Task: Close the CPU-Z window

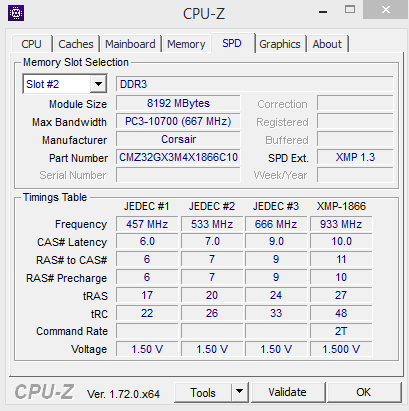Action: (x=386, y=10)
